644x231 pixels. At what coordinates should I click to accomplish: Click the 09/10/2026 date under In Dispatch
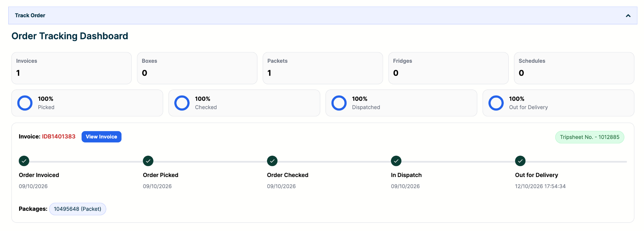(x=405, y=186)
